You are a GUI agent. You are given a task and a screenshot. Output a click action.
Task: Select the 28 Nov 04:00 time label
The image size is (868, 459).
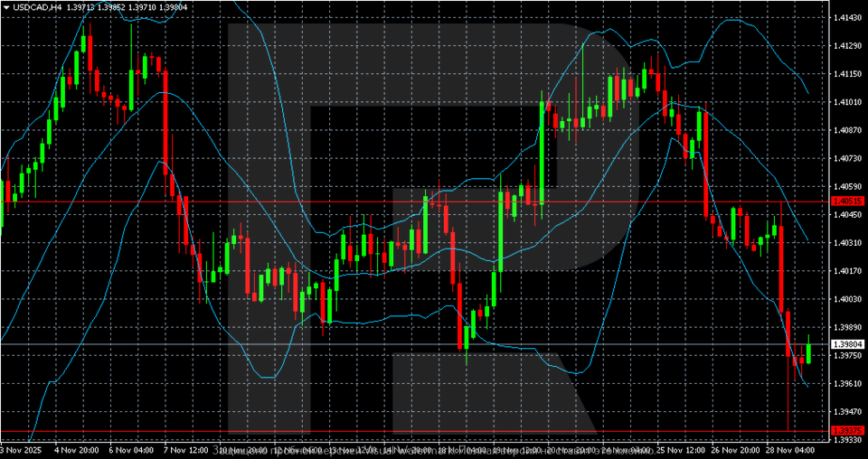click(x=790, y=449)
